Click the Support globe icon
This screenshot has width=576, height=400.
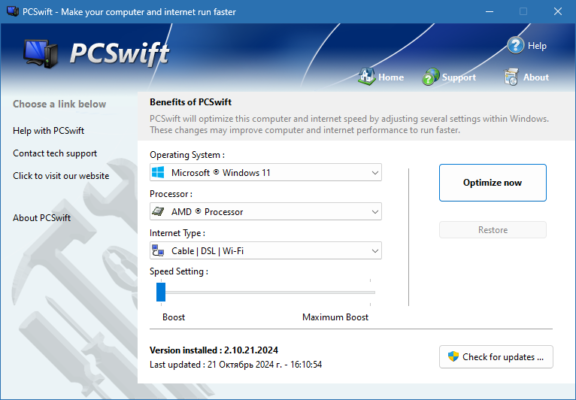431,77
